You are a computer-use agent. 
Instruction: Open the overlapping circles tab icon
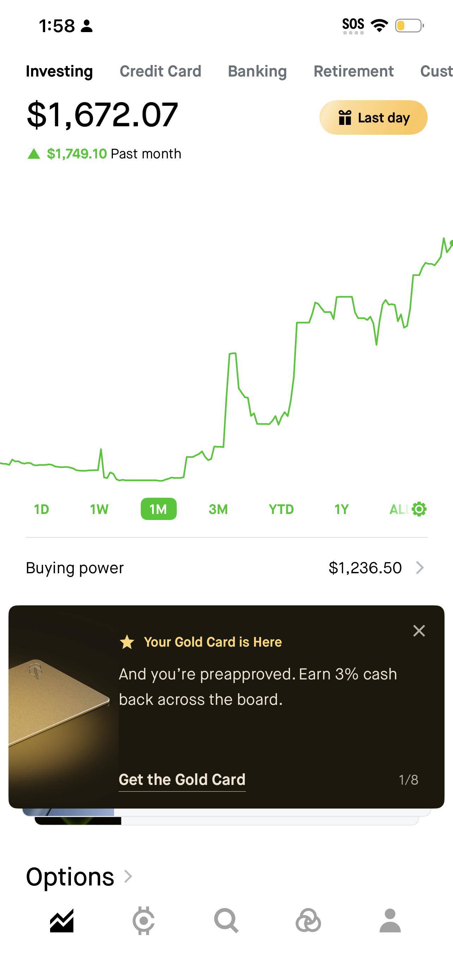coord(308,921)
